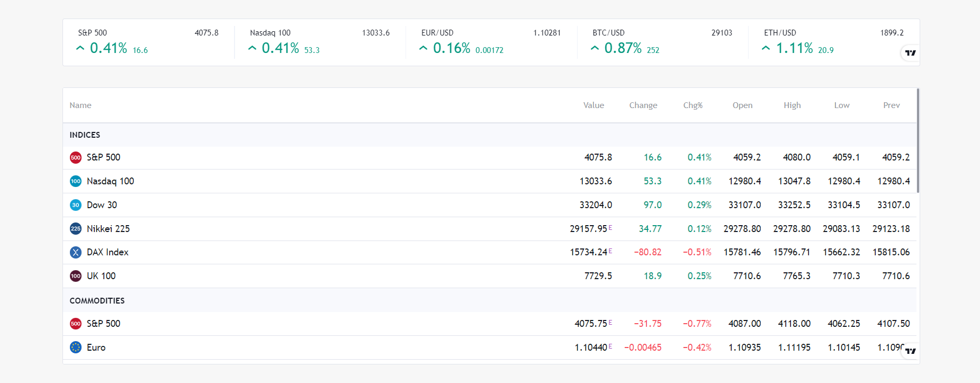
Task: Click the Dow 30 icon
Action: [x=76, y=205]
